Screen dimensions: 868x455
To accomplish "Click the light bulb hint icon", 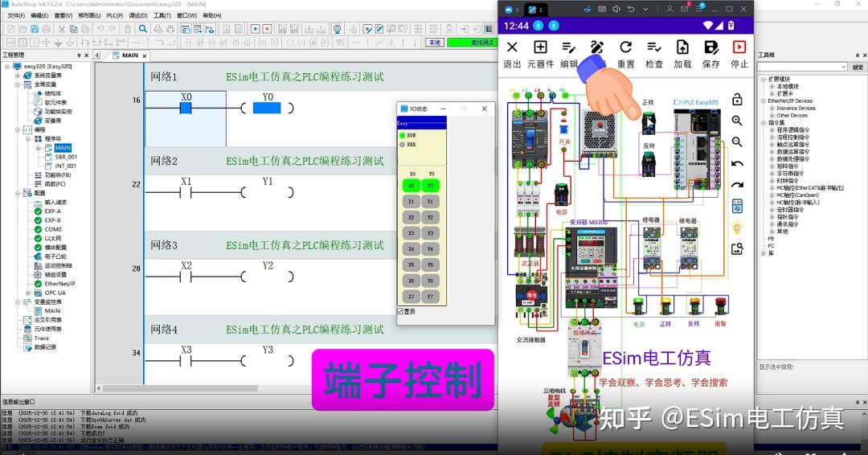I will tap(737, 227).
